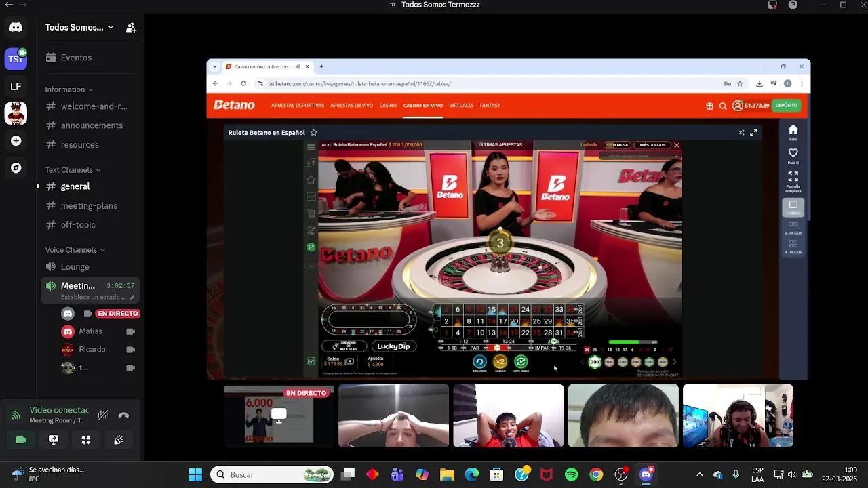Invite people to Todos Somos server
The width and height of the screenshot is (868, 488).
pos(131,28)
